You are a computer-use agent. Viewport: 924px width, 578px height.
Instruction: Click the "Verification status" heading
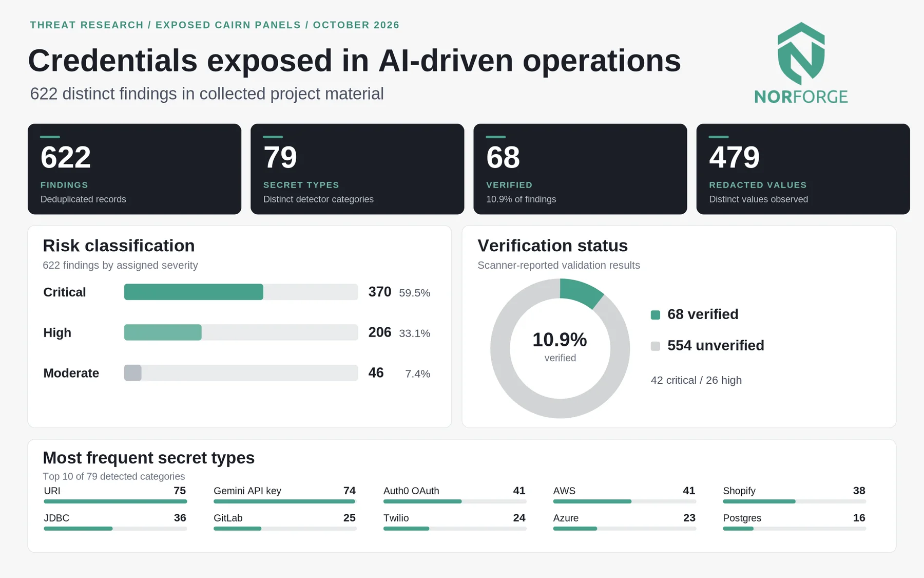click(552, 246)
